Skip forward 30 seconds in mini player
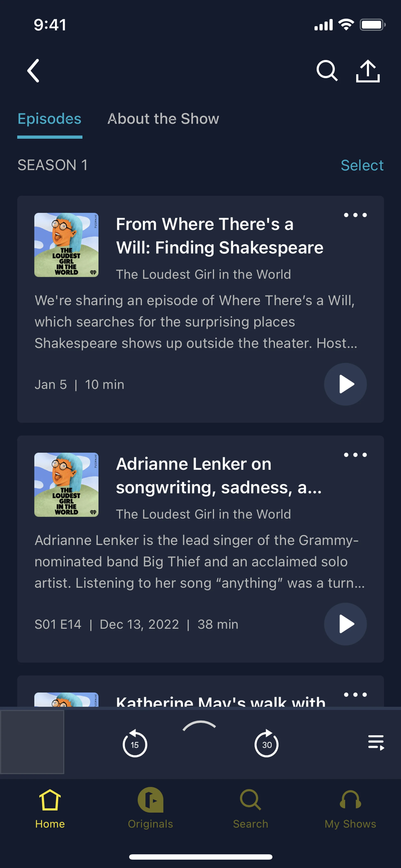 click(x=266, y=744)
